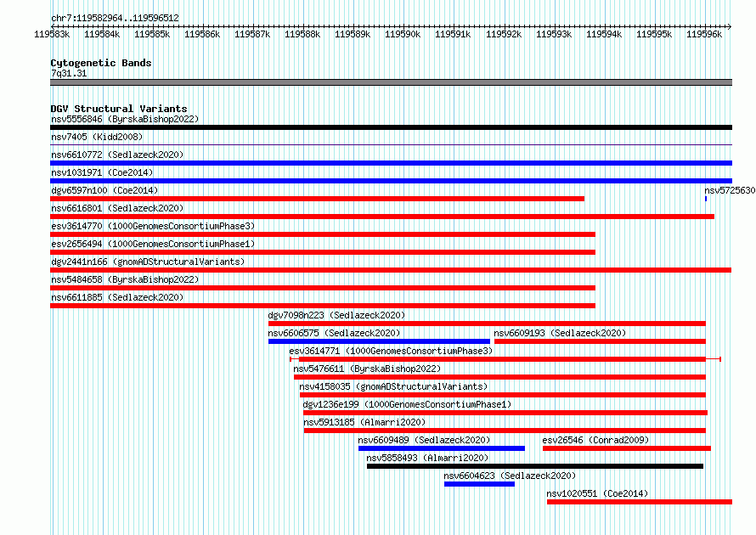Click the 119583k ruler tick label

pyautogui.click(x=52, y=34)
